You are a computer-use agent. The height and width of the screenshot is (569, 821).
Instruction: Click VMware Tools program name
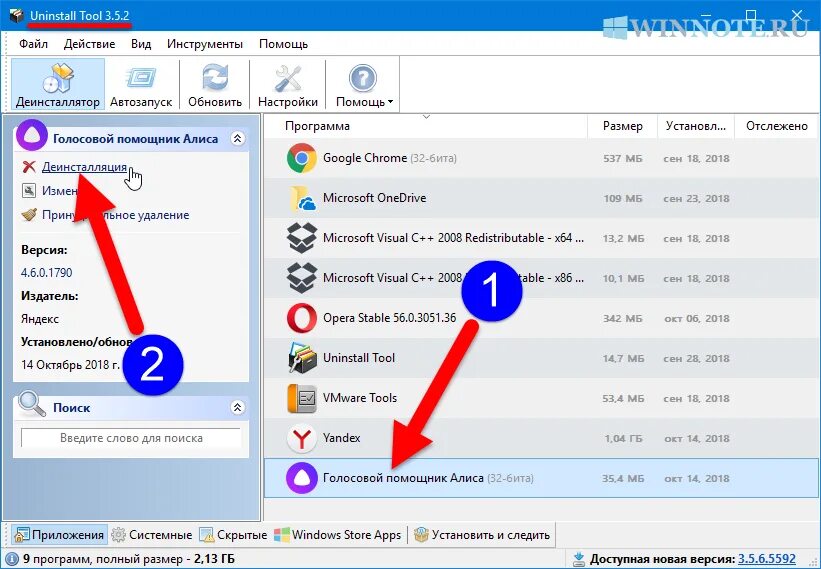pyautogui.click(x=360, y=398)
